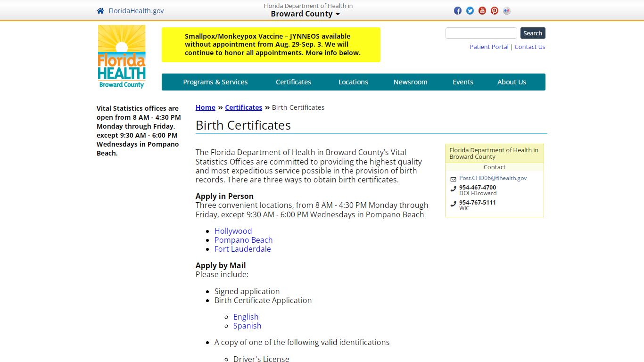644x362 pixels.
Task: Open the Pinterest social icon
Action: (x=495, y=11)
